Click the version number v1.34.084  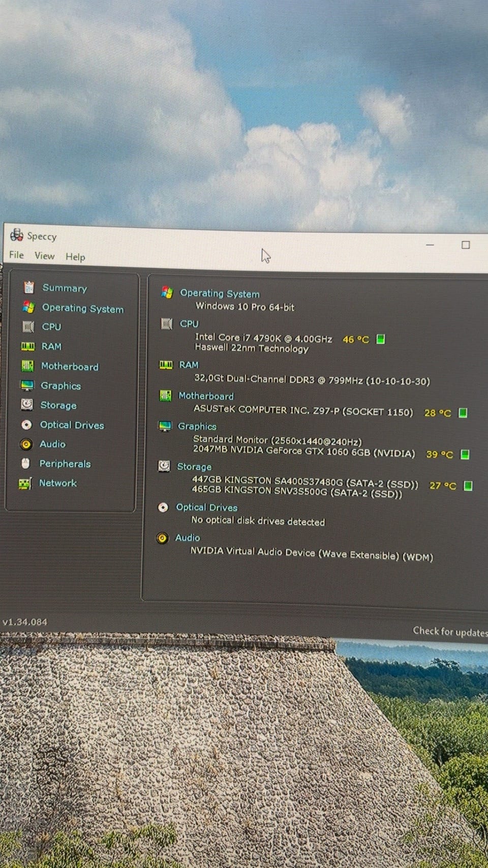25,621
